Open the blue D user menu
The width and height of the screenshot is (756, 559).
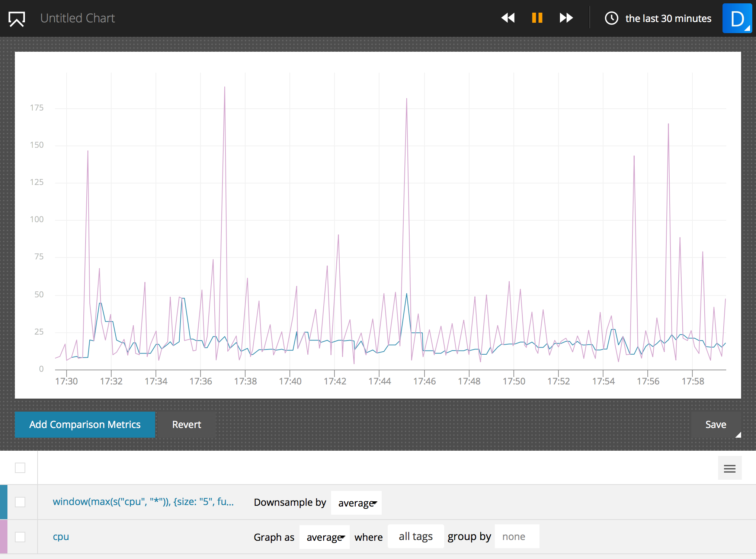coord(737,19)
